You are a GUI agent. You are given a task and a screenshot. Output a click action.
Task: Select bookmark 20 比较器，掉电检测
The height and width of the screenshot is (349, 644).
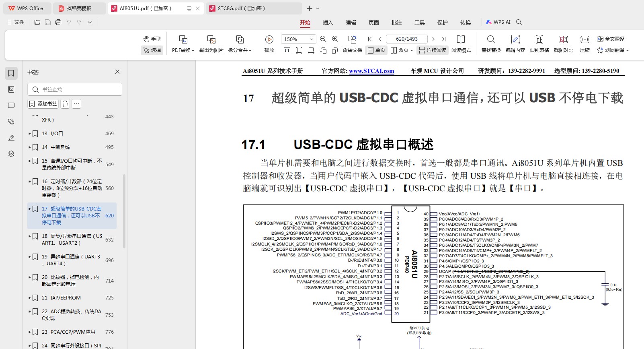coord(72,281)
